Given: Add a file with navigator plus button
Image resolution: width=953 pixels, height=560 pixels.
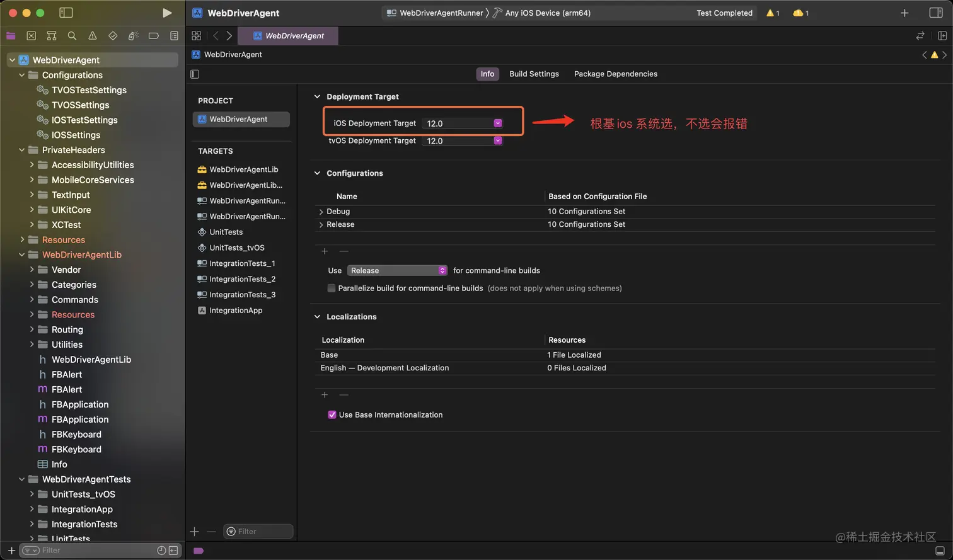Looking at the screenshot, I should 11,551.
